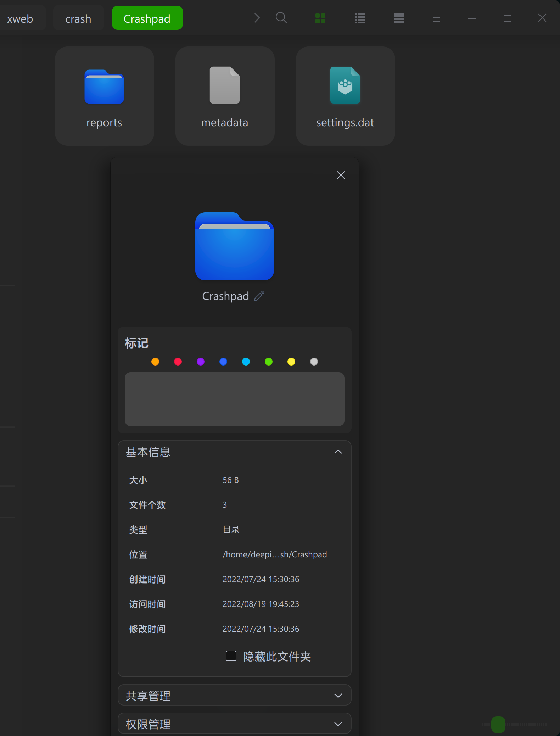Minimize the file manager window
The width and height of the screenshot is (560, 736).
coord(472,18)
